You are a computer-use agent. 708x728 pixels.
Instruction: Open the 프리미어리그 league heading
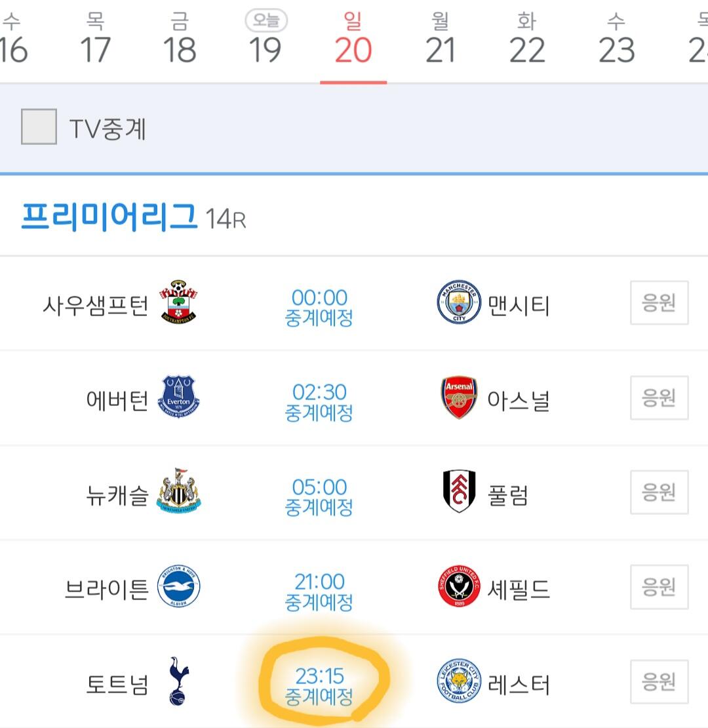[109, 217]
